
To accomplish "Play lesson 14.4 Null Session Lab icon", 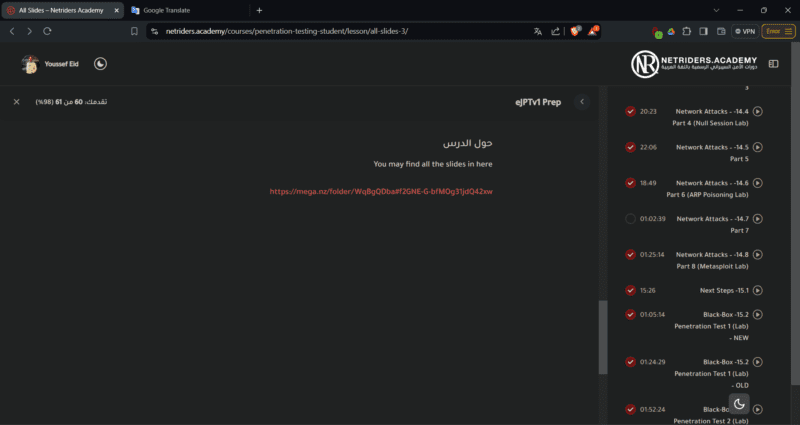I will pos(758,111).
